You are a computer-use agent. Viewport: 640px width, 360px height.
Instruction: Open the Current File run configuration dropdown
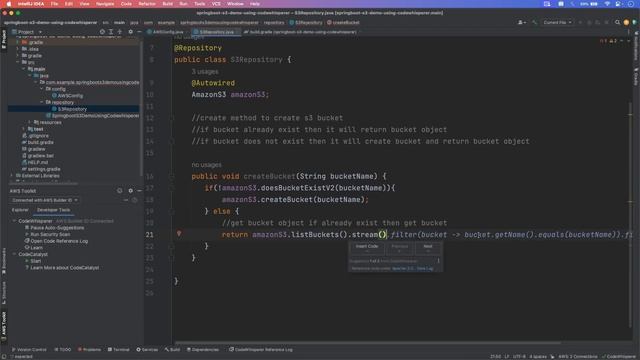[x=557, y=22]
